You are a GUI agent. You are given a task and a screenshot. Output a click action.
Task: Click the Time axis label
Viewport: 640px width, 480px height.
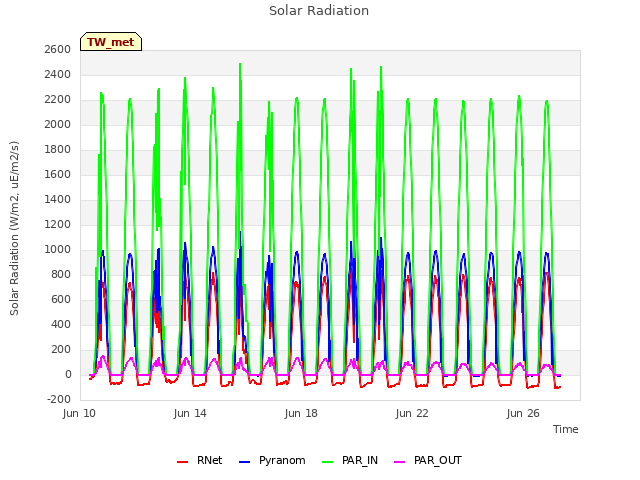(x=566, y=429)
